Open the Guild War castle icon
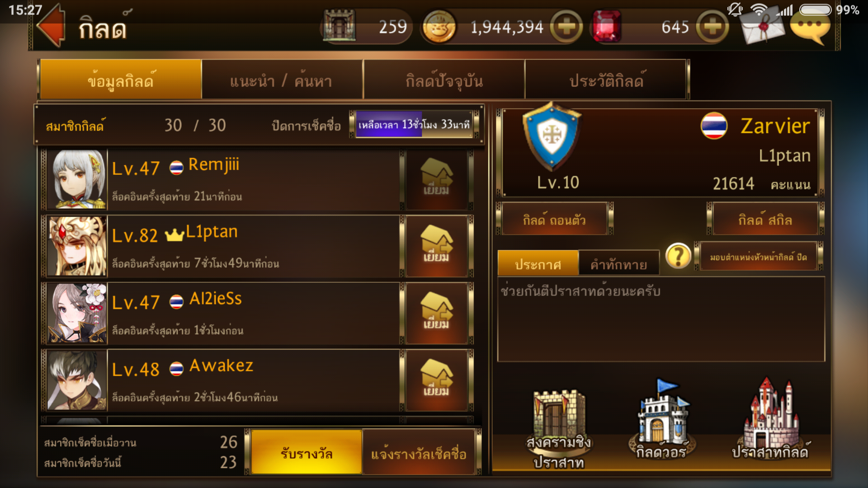The height and width of the screenshot is (488, 868). (x=661, y=419)
